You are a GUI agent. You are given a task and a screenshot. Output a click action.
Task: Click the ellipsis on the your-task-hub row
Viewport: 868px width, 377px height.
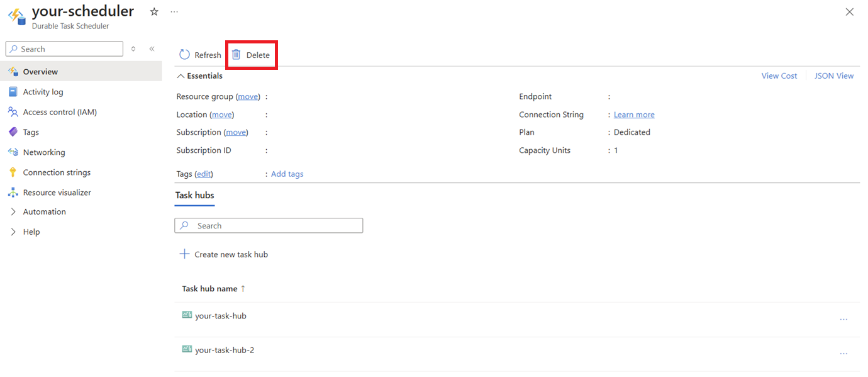(844, 319)
